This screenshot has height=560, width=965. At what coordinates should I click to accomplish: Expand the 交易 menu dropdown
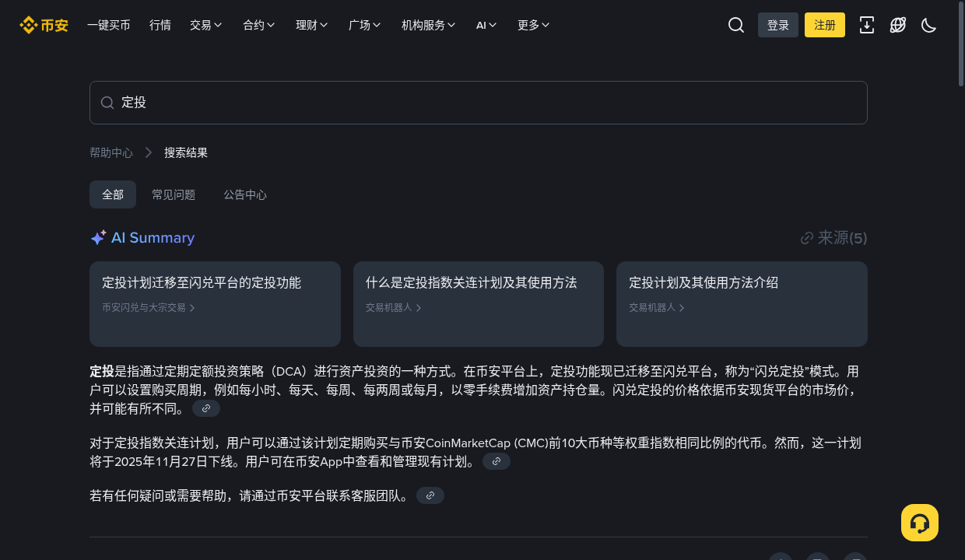(x=206, y=25)
